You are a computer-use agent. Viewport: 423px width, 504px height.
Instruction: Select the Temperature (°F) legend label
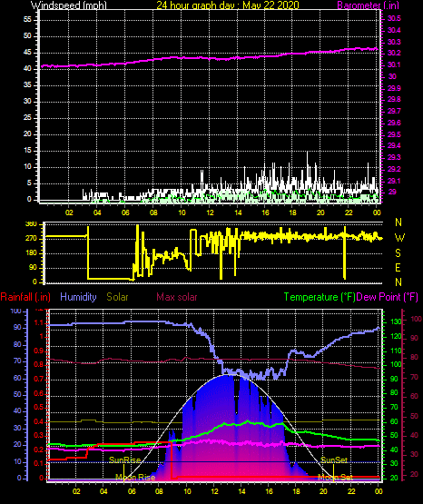[320, 297]
